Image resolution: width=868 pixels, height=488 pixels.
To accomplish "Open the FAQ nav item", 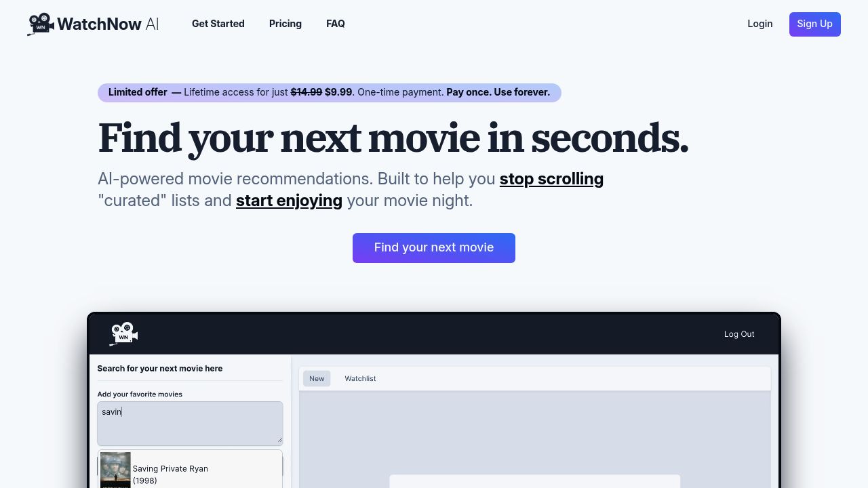I will pyautogui.click(x=336, y=24).
